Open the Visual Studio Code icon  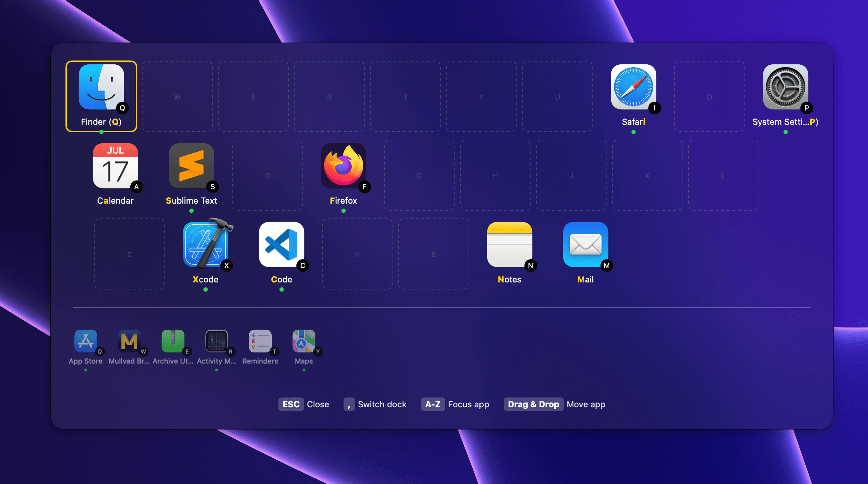point(282,244)
